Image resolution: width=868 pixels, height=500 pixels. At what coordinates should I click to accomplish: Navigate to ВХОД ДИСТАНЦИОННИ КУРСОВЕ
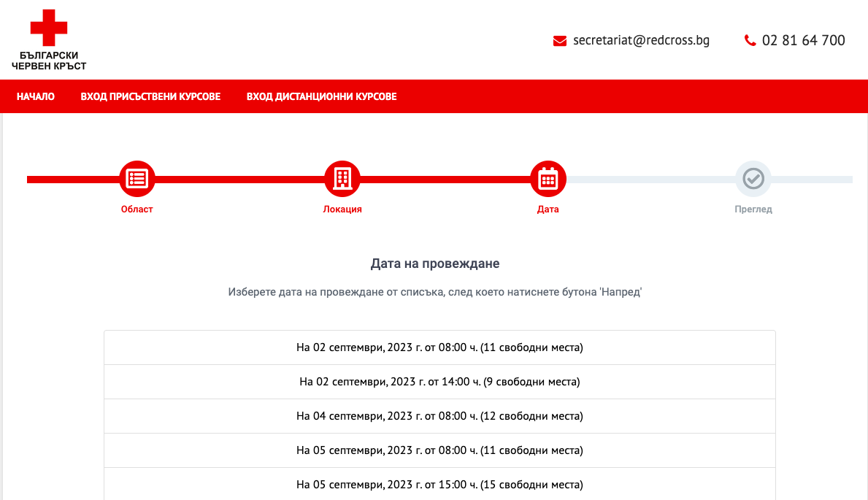pyautogui.click(x=321, y=96)
